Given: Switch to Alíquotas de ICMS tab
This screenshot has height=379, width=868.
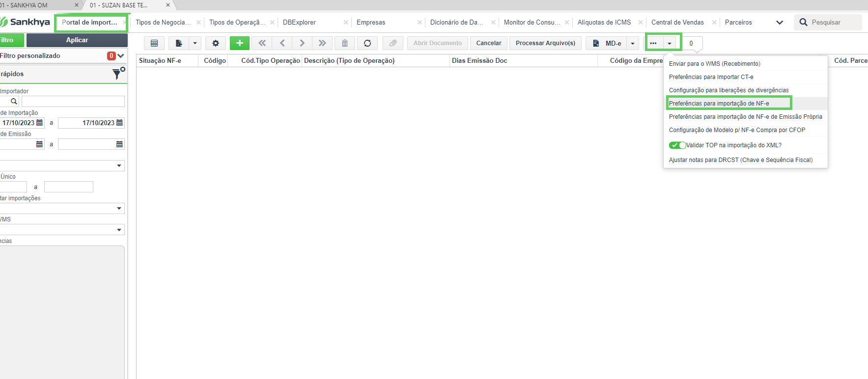Looking at the screenshot, I should click(x=604, y=23).
